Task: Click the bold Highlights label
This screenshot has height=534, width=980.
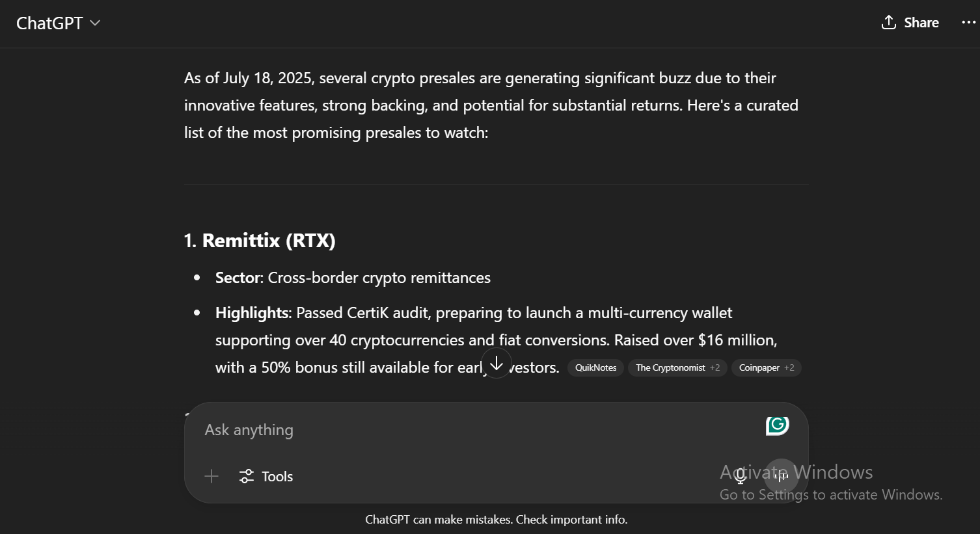Action: click(252, 313)
